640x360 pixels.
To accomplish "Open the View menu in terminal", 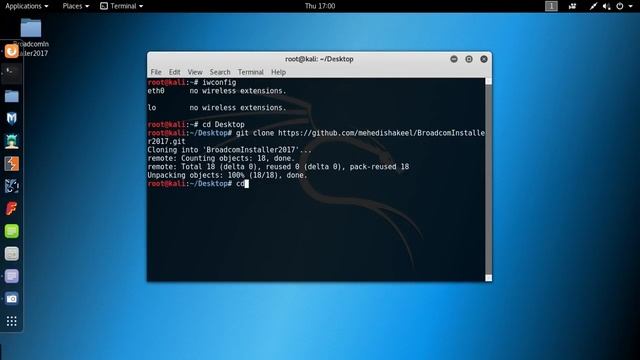I will click(x=195, y=72).
